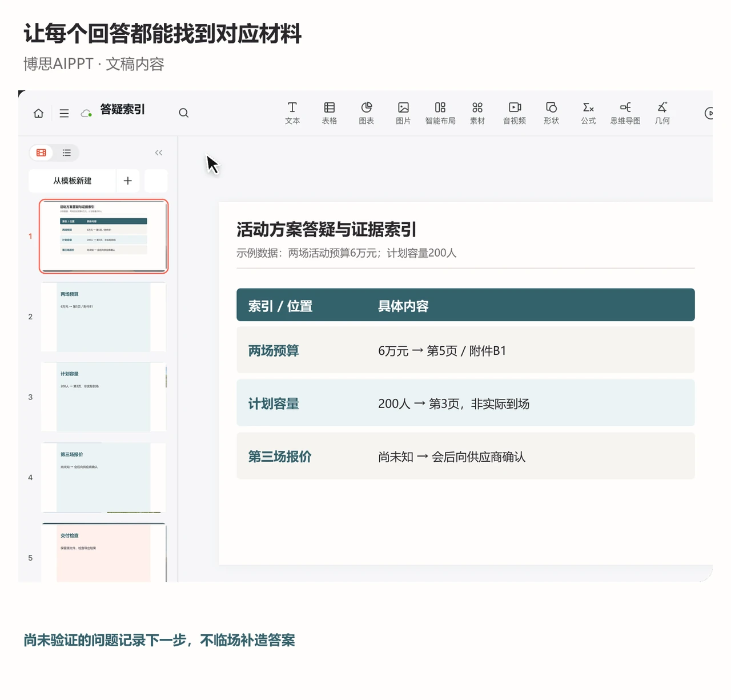Viewport: 731px width, 700px height.
Task: Click the cell 200人 → 第3页，非实际到场
Action: click(453, 404)
